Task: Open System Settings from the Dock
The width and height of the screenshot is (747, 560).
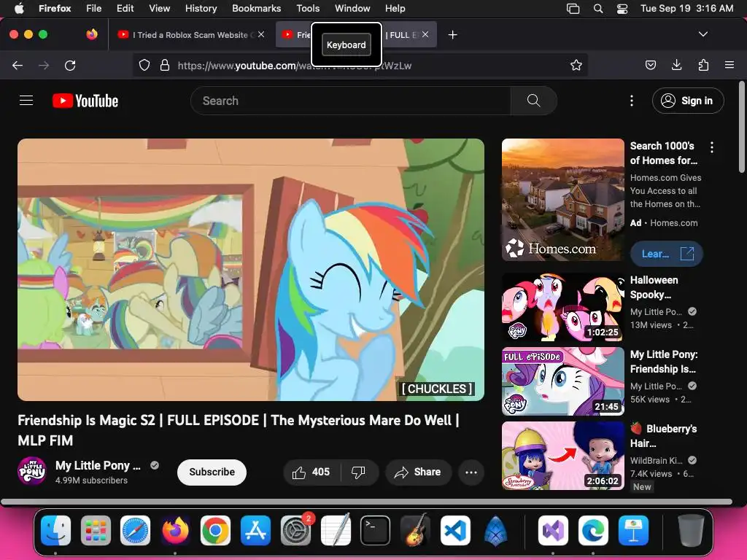Action: 295,530
